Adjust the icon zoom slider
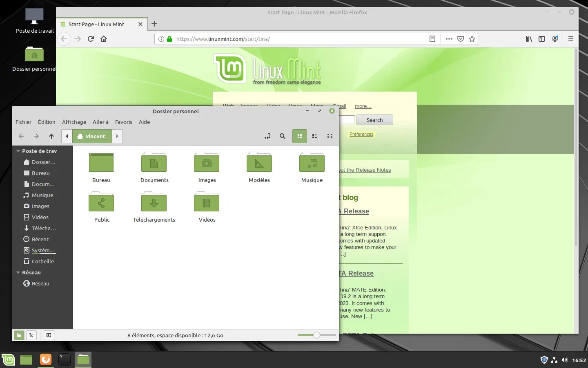This screenshot has width=588, height=368. [x=316, y=335]
